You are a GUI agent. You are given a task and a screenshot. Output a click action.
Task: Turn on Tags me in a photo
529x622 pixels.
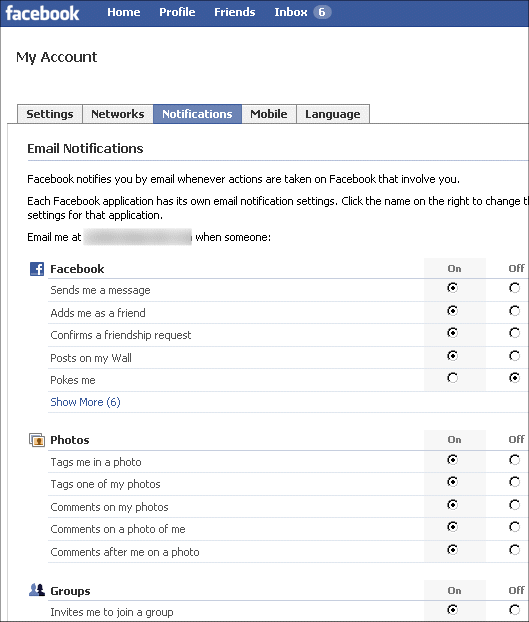(452, 460)
